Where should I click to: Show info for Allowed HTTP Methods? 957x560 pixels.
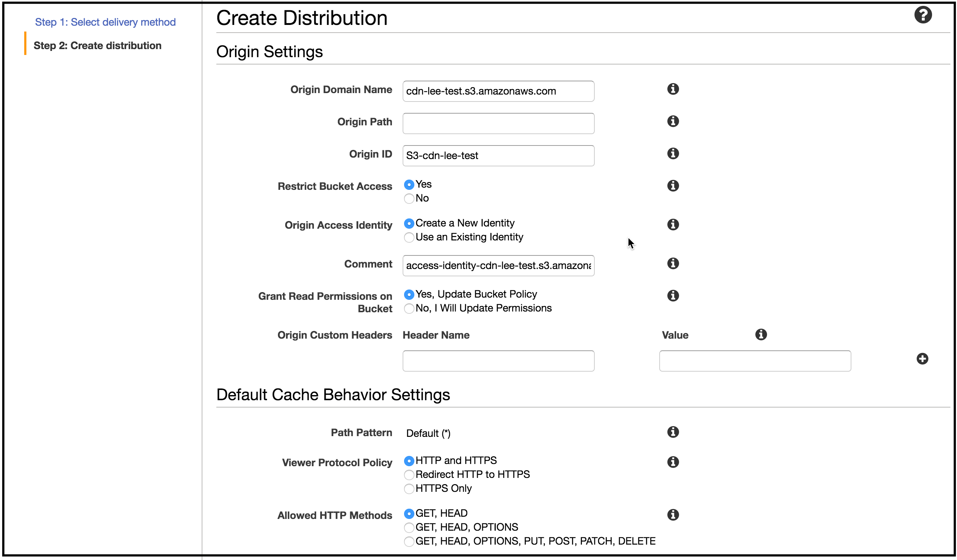tap(673, 515)
